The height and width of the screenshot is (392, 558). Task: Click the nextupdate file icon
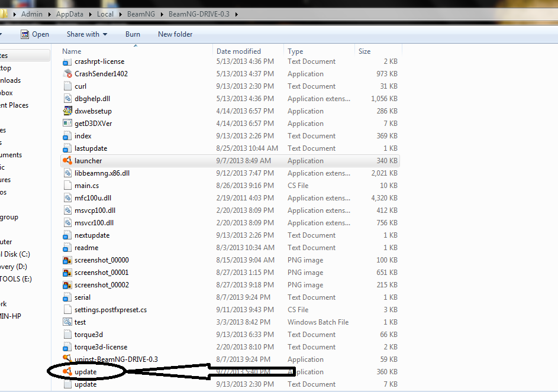67,235
